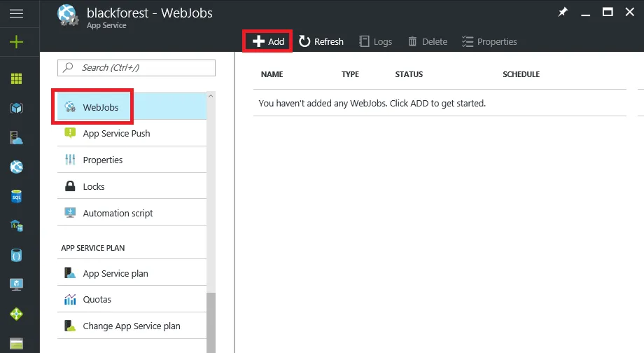
Task: Pin the blade with the pin icon
Action: click(x=563, y=13)
